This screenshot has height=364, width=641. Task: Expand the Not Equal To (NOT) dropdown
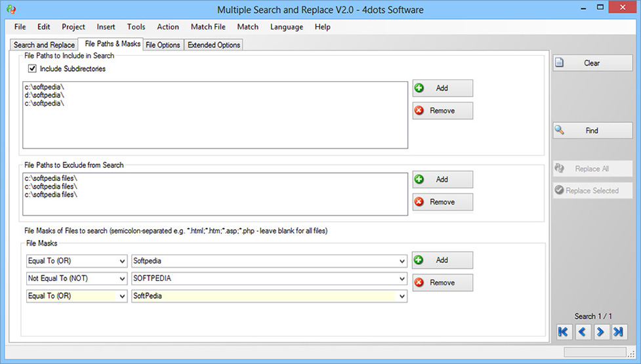point(122,279)
